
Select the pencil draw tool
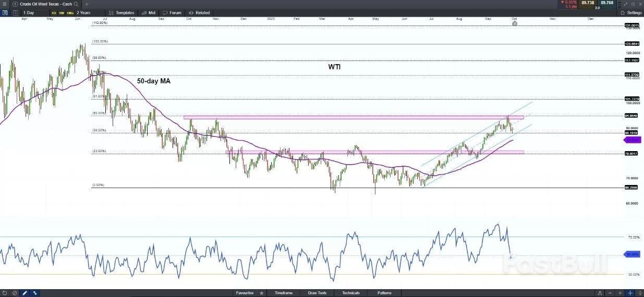(x=25, y=293)
